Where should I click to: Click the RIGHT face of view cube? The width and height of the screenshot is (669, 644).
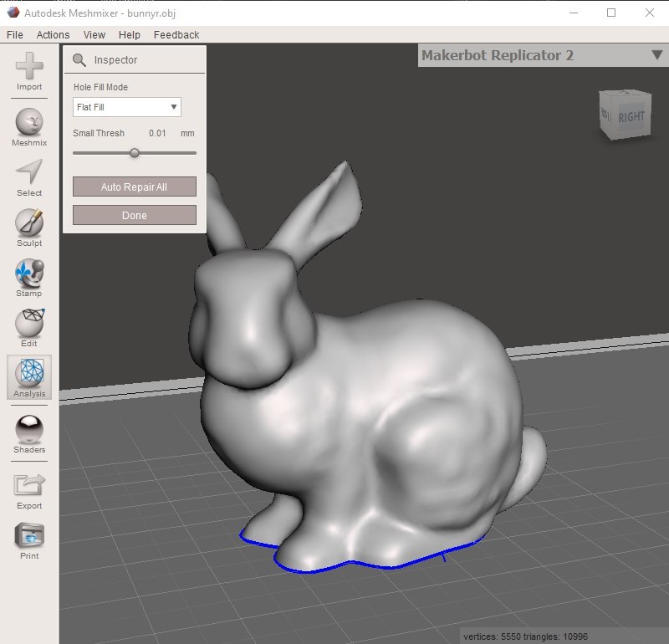(631, 116)
